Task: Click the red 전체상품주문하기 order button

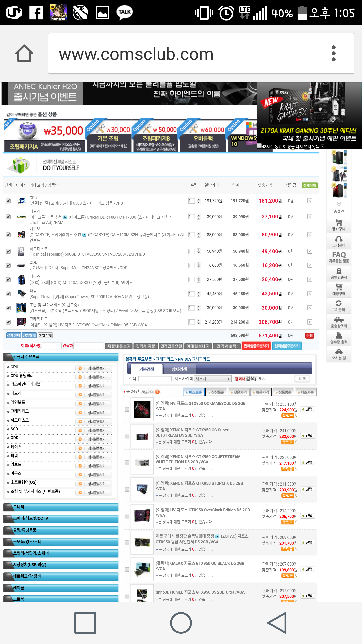Action: 256,346
